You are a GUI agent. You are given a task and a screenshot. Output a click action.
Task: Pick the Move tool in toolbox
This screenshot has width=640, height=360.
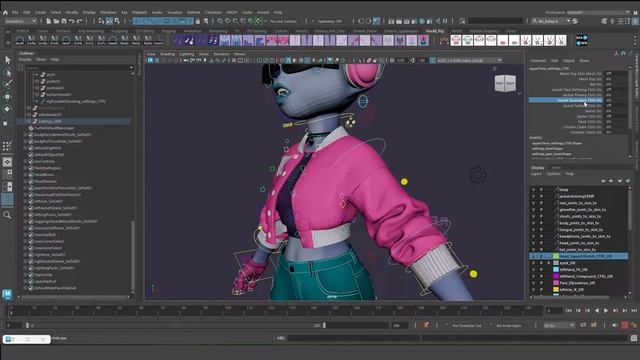tap(7, 97)
